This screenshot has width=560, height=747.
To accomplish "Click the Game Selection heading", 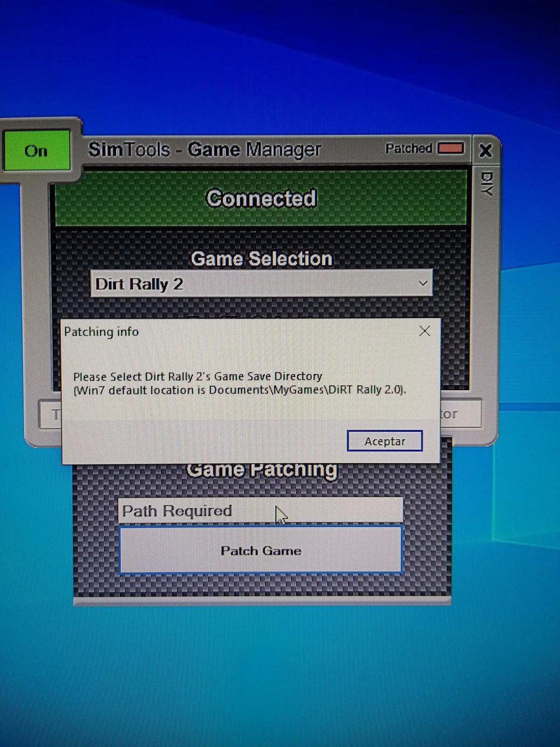I will tap(261, 258).
